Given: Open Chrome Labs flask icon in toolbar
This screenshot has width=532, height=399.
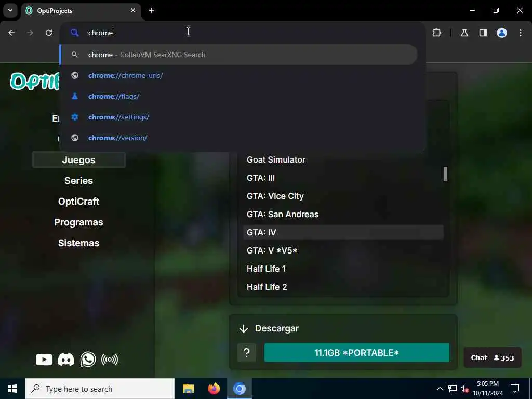Looking at the screenshot, I should pyautogui.click(x=464, y=33).
